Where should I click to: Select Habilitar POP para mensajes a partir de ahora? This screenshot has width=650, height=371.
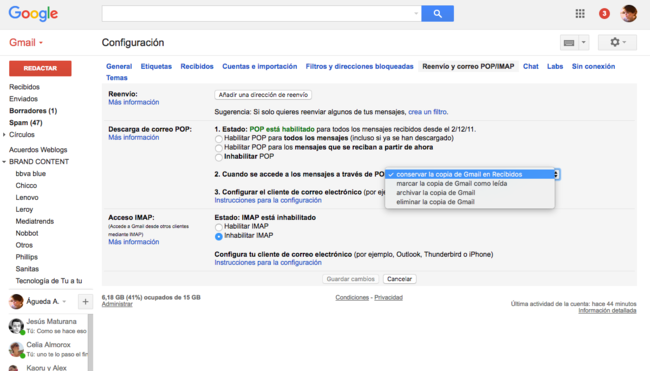click(x=218, y=148)
